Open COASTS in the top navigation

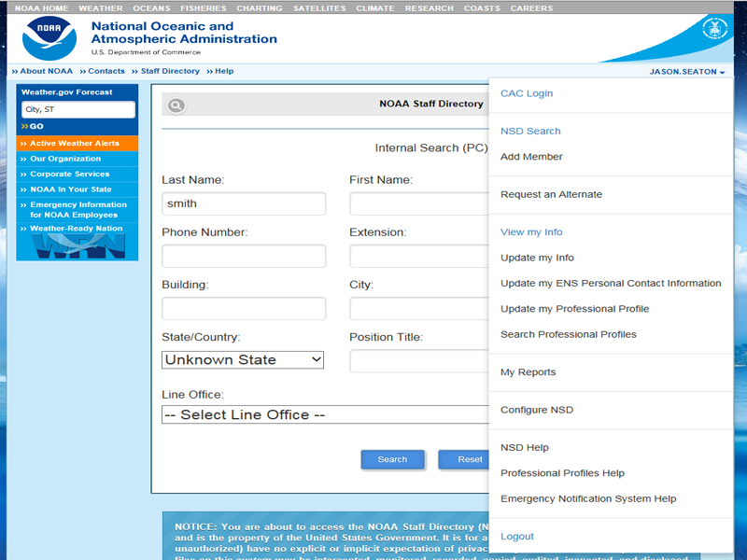click(482, 8)
